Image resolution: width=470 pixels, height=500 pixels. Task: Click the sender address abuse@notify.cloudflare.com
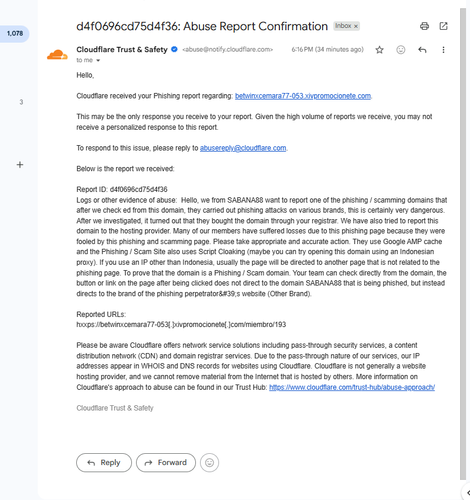point(228,50)
